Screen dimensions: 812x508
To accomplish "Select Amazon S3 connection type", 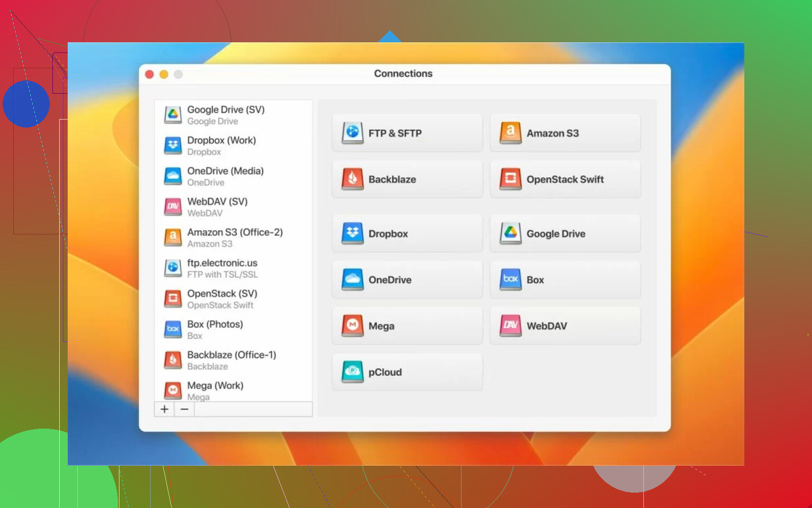I will coord(565,133).
